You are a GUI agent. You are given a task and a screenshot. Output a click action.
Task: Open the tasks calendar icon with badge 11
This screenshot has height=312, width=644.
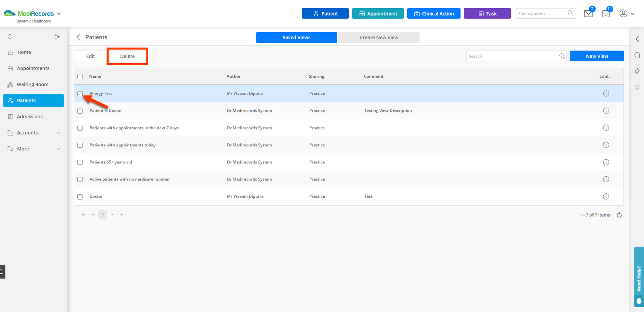point(606,14)
